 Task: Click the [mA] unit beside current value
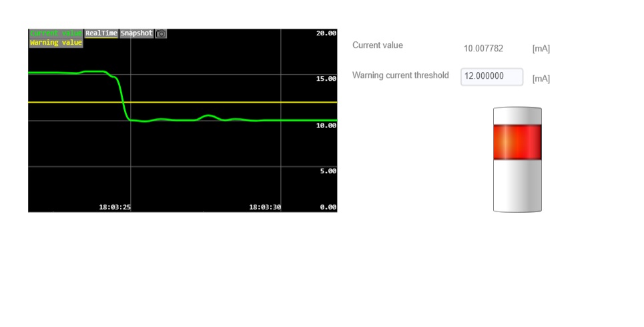[541, 49]
